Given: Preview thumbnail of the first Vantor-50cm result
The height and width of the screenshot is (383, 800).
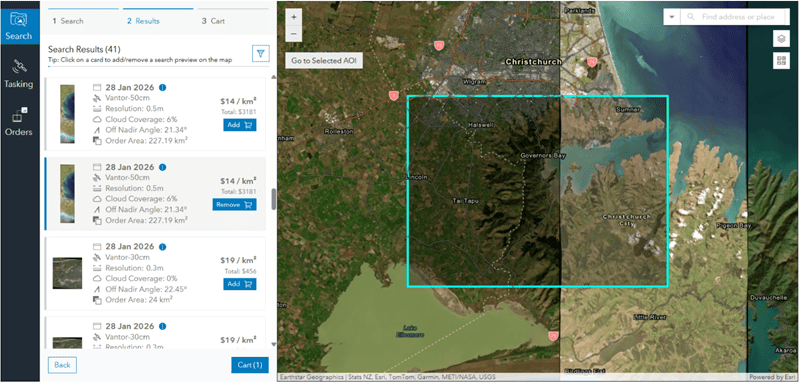Looking at the screenshot, I should pos(67,114).
